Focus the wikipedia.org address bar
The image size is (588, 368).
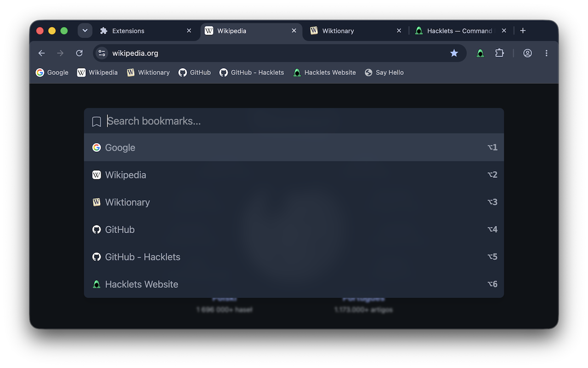coord(280,53)
